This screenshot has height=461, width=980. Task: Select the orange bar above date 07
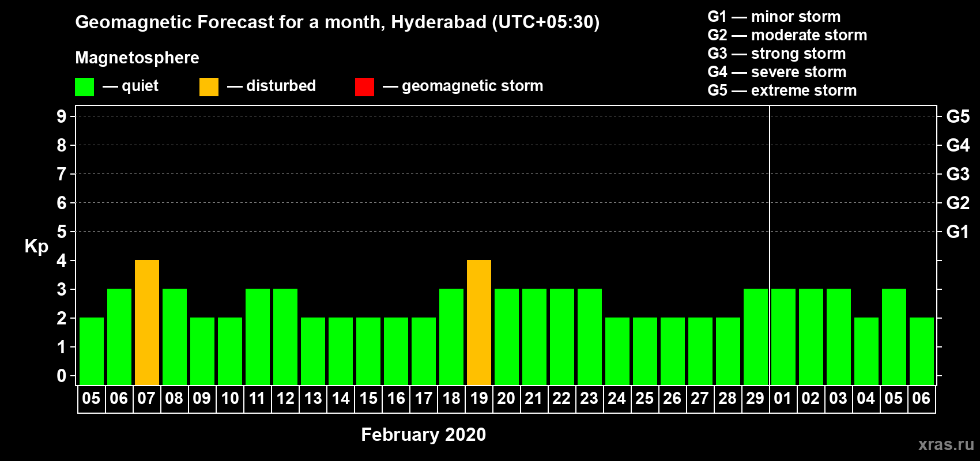point(147,322)
